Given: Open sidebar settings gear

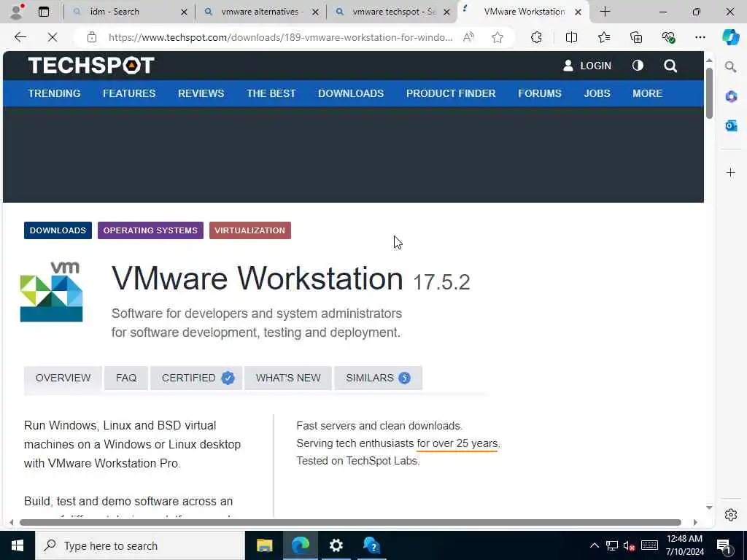Looking at the screenshot, I should point(731,515).
